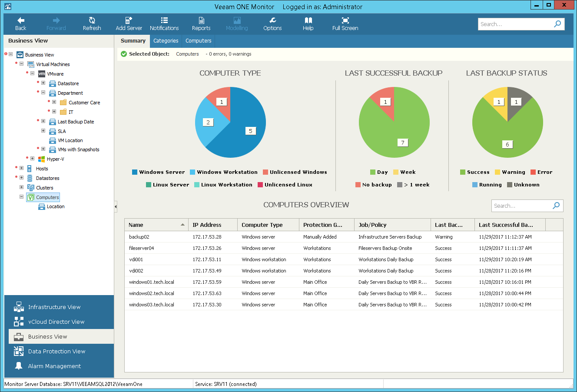Click the Windows Server legend swatch
The image size is (577, 392).
[135, 172]
